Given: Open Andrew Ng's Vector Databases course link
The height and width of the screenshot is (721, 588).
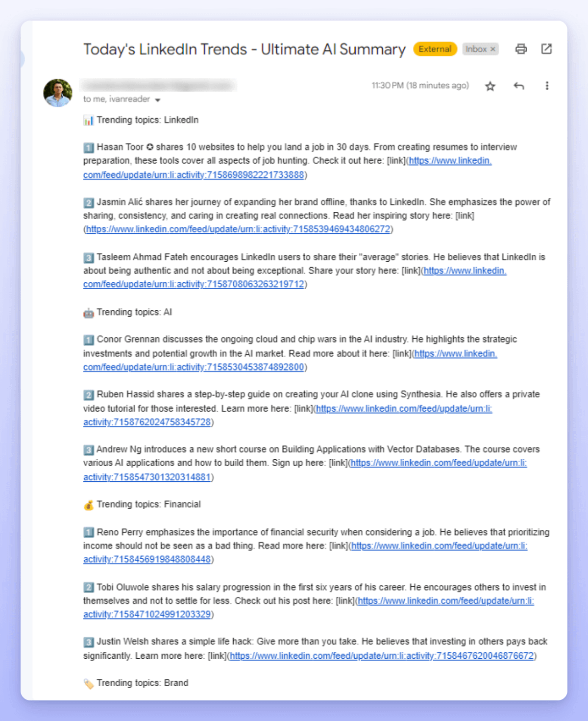Looking at the screenshot, I should [x=147, y=477].
